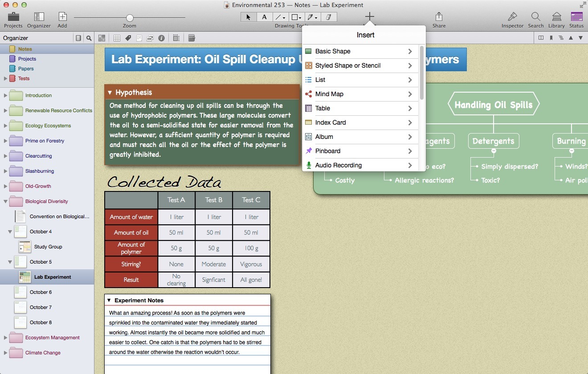Click the Insert menu scrollbar
The height and width of the screenshot is (374, 588).
pyautogui.click(x=421, y=73)
